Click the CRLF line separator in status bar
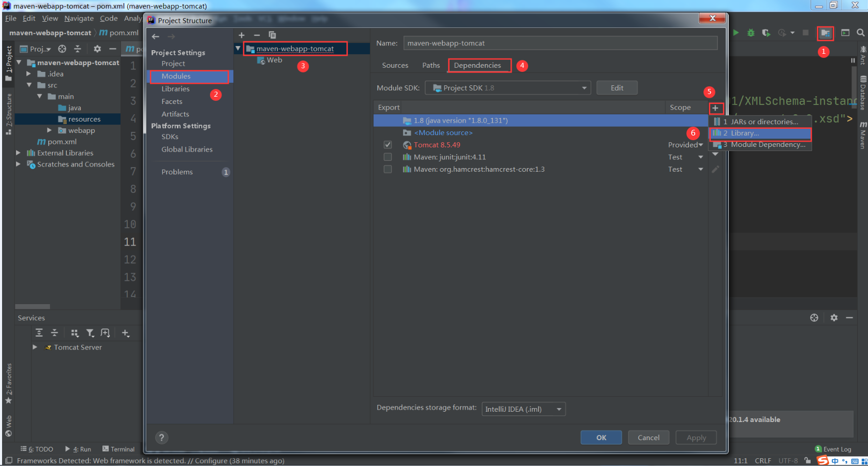This screenshot has height=466, width=868. pos(763,460)
